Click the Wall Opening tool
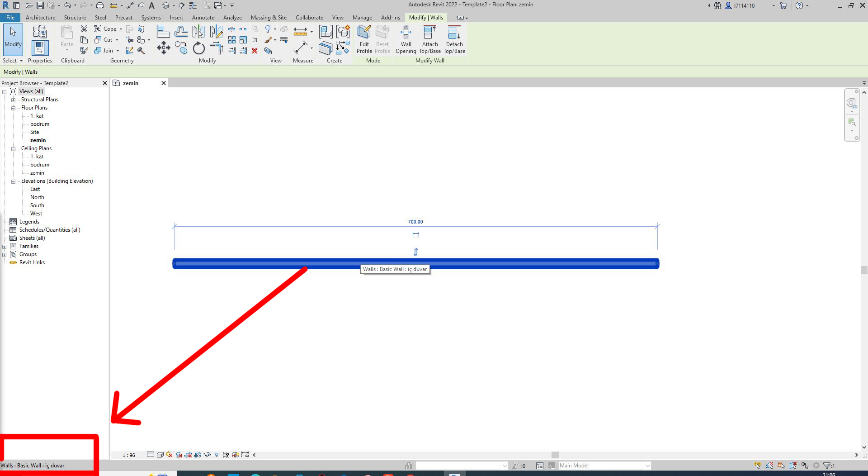 tap(406, 39)
